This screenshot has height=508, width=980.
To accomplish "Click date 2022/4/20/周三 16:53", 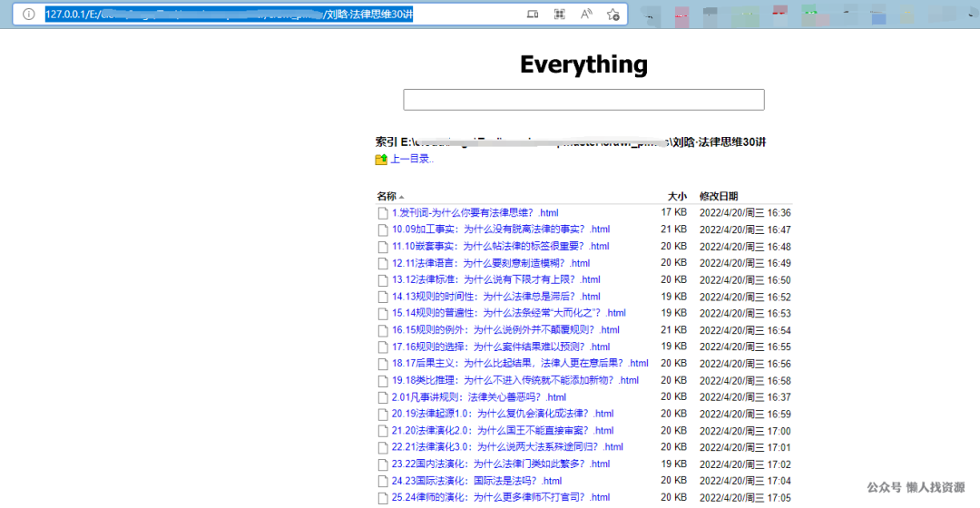I will click(x=745, y=314).
